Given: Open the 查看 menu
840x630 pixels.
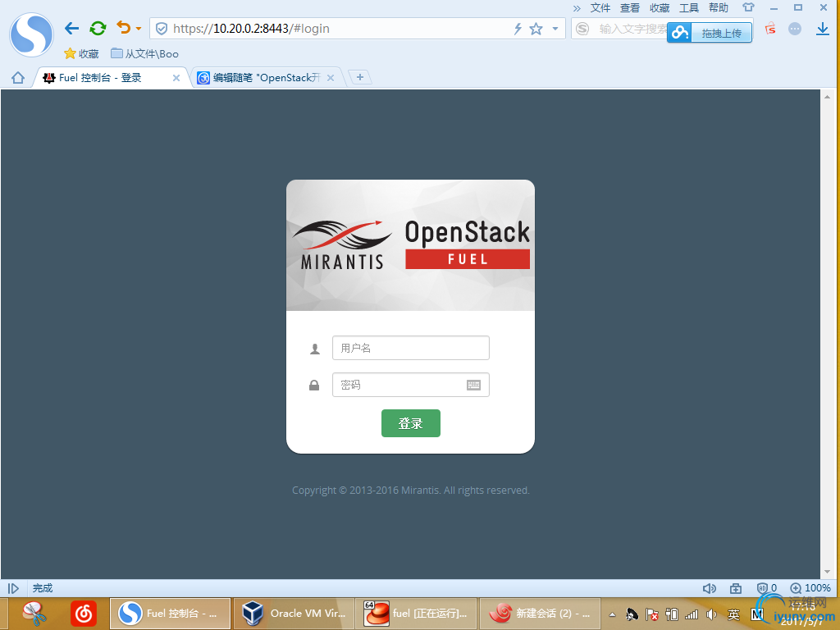Looking at the screenshot, I should point(630,7).
